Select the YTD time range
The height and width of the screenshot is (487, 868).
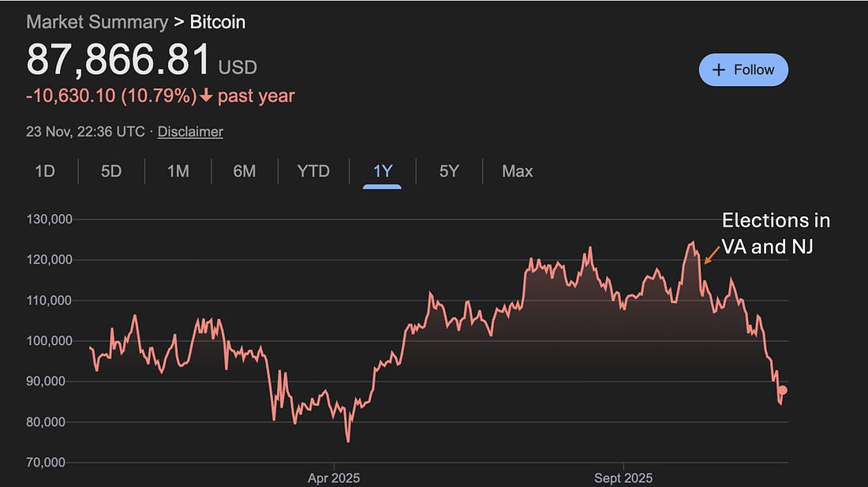(x=312, y=170)
